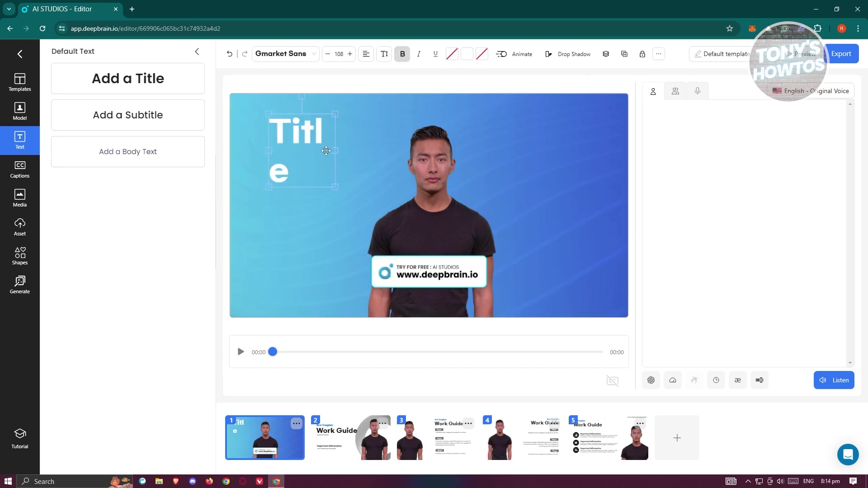Add a new scene with plus
The width and height of the screenshot is (868, 488).
[x=677, y=438]
